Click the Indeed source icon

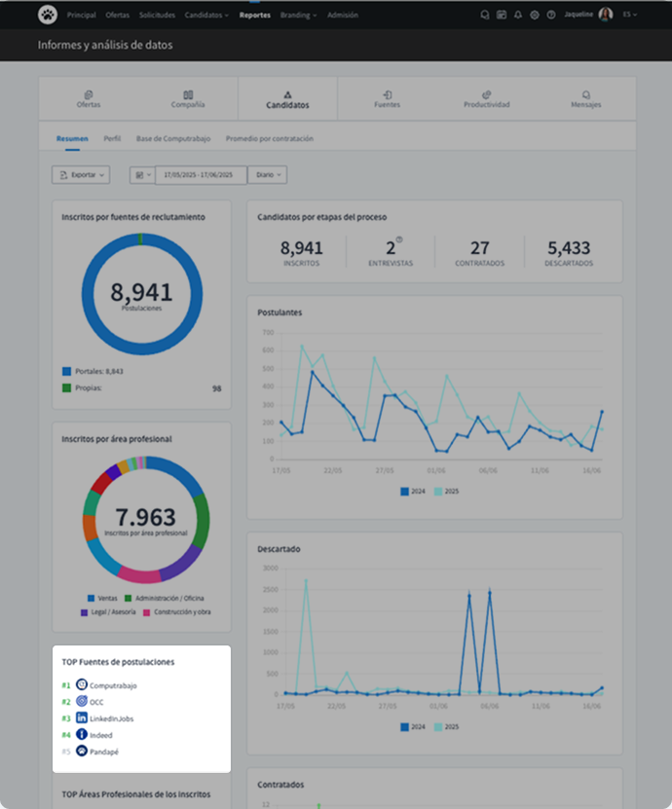click(82, 734)
